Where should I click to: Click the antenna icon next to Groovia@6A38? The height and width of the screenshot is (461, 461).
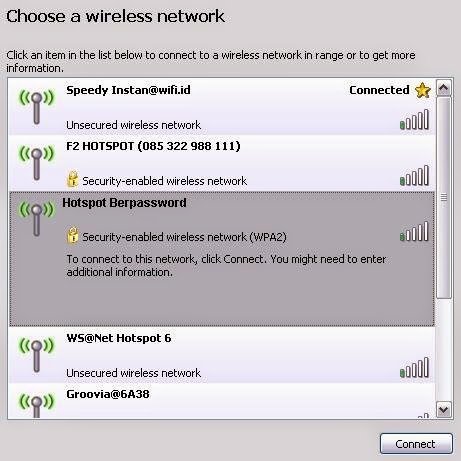coord(37,405)
